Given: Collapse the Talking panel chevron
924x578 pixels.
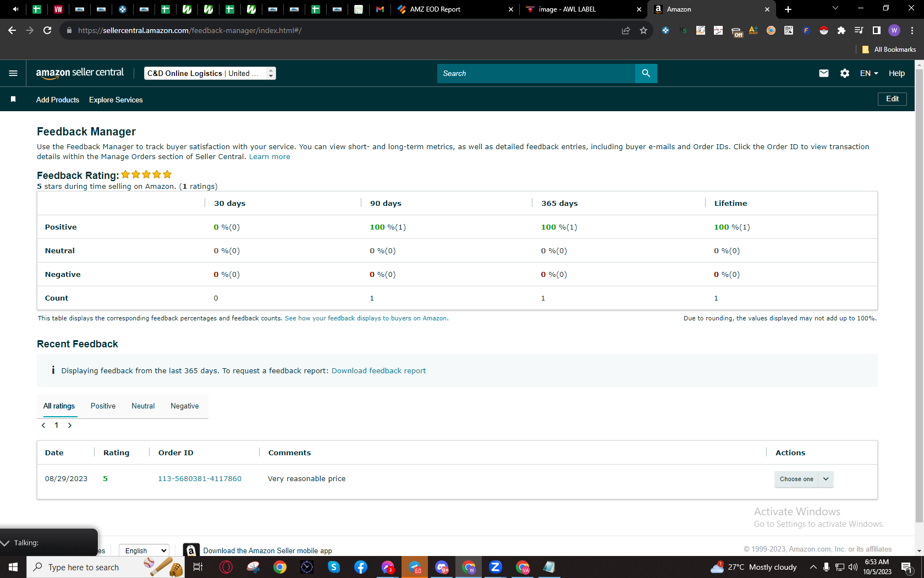Looking at the screenshot, I should tap(5, 543).
